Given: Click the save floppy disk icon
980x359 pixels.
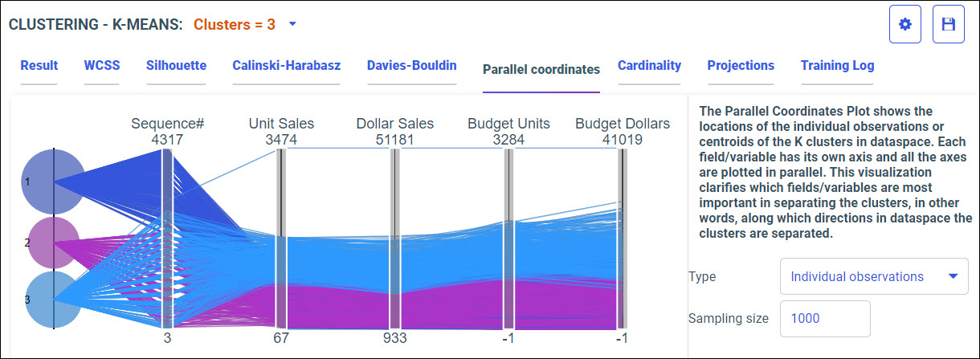Looking at the screenshot, I should click(948, 24).
